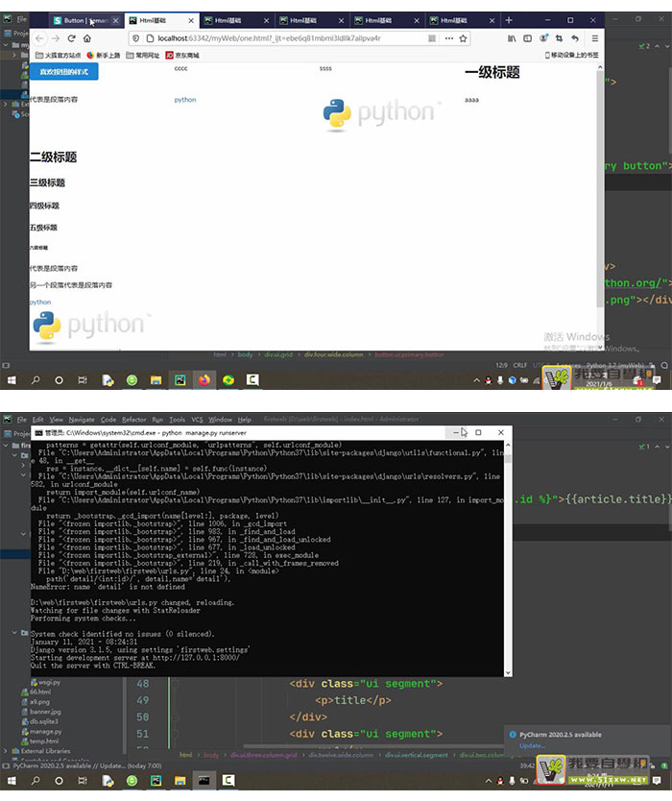672x801 pixels.
Task: Select db.sqlite3 in Project tree
Action: tap(39, 722)
